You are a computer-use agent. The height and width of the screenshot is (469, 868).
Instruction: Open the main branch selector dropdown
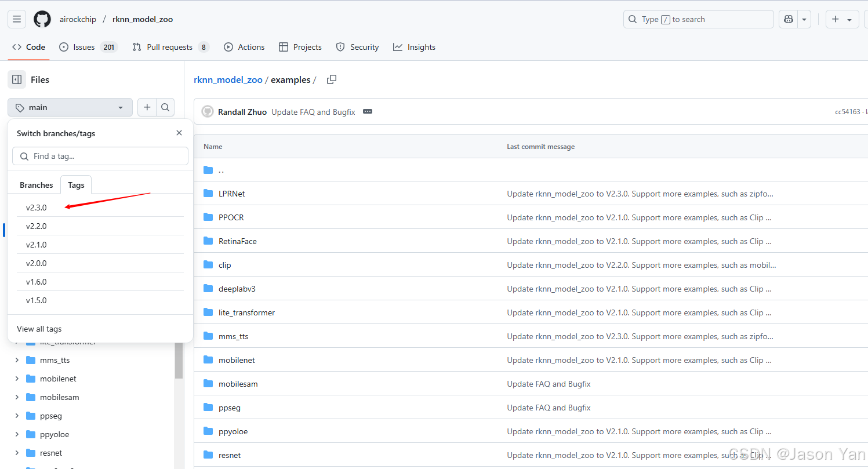70,107
